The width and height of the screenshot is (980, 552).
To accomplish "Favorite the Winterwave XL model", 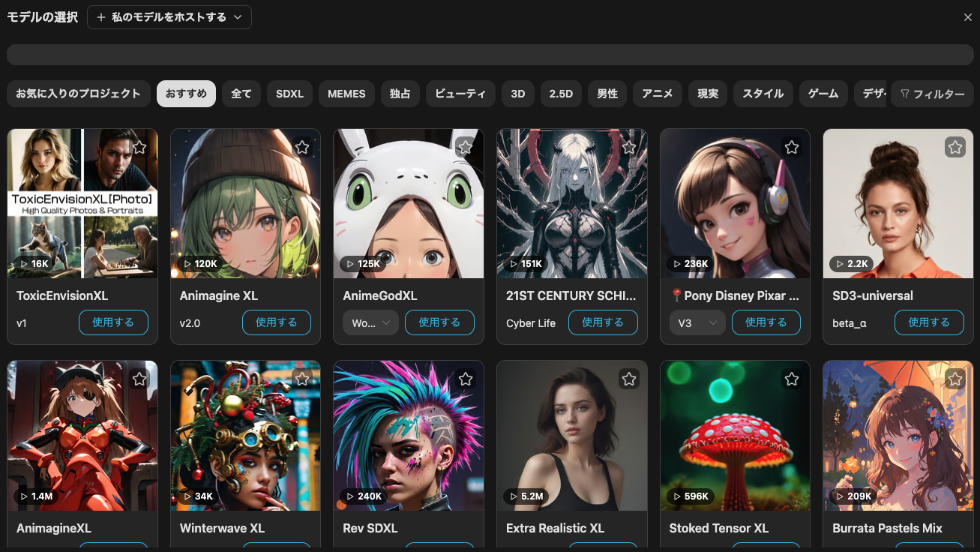I will [302, 379].
